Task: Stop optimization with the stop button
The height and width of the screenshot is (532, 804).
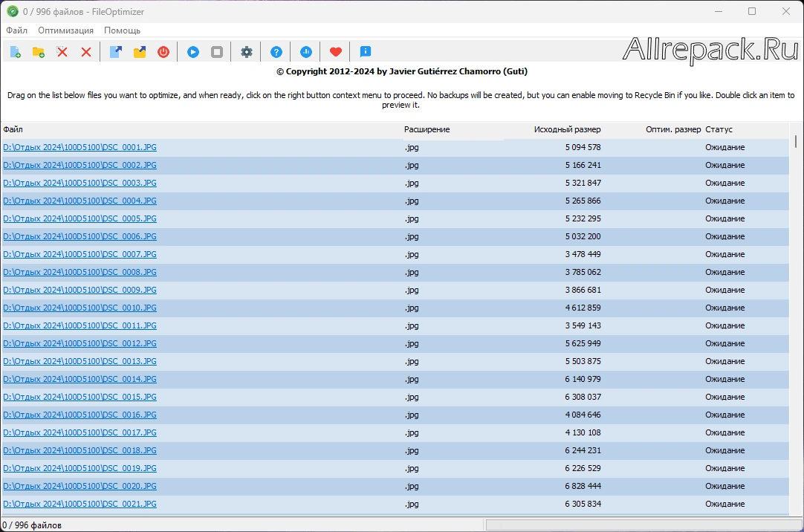Action: (217, 52)
